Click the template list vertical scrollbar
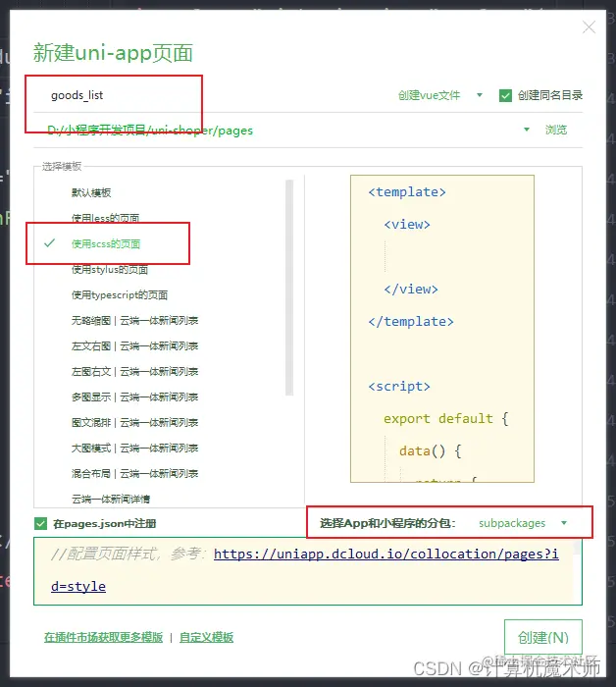 pos(289,288)
